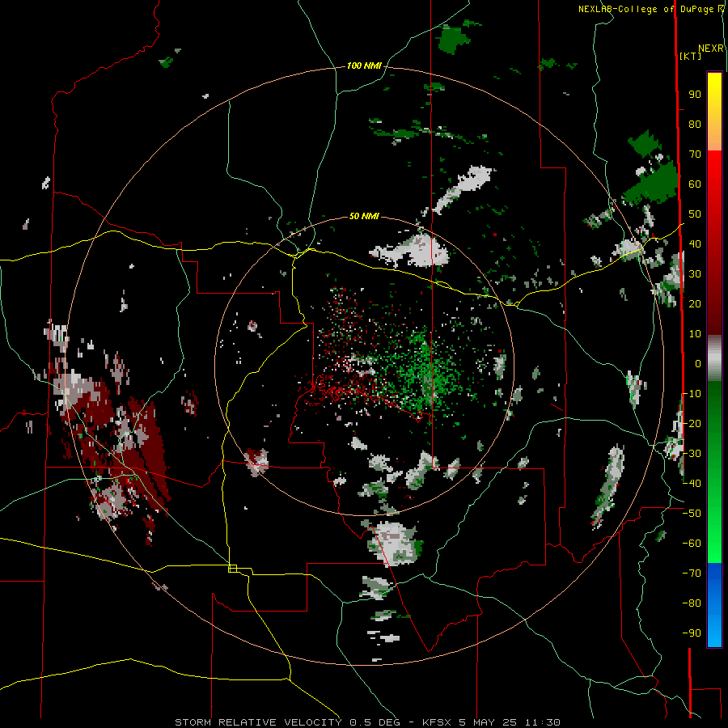Select the -90 value on velocity scale
Screen dimensions: 728x728
(x=692, y=633)
